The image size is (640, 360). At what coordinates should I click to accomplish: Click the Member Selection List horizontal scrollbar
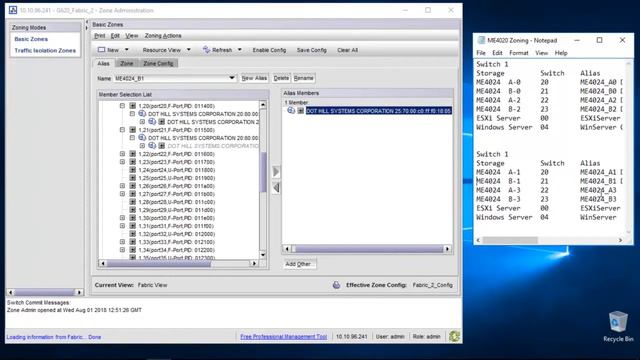(x=178, y=264)
